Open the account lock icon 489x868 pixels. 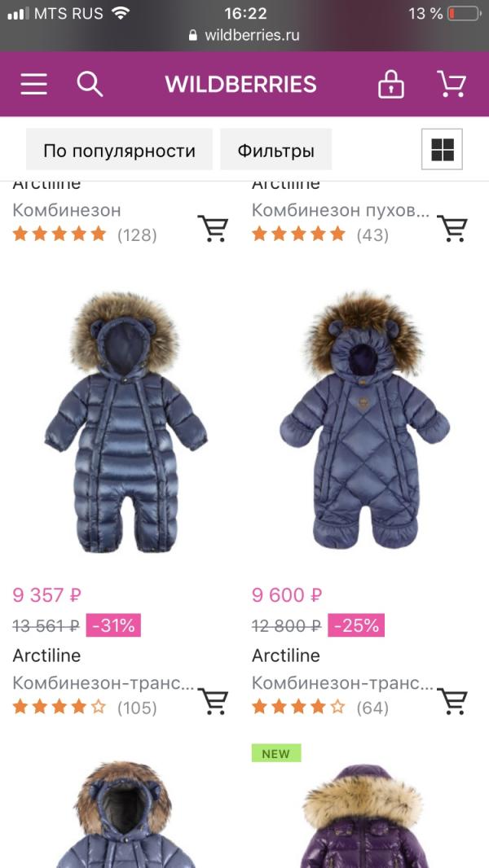tap(391, 84)
